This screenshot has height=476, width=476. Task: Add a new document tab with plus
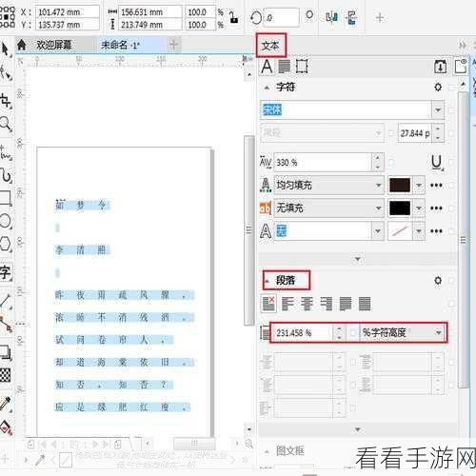point(173,45)
